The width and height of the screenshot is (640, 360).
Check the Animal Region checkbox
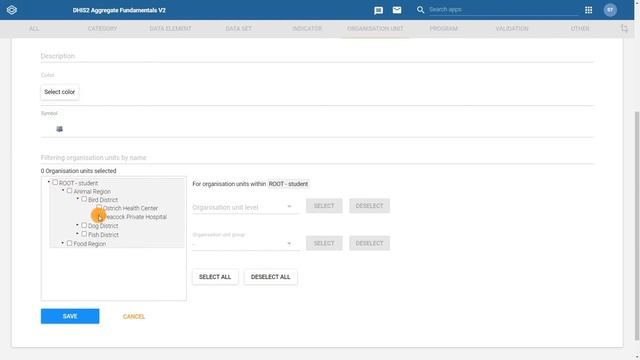69,191
